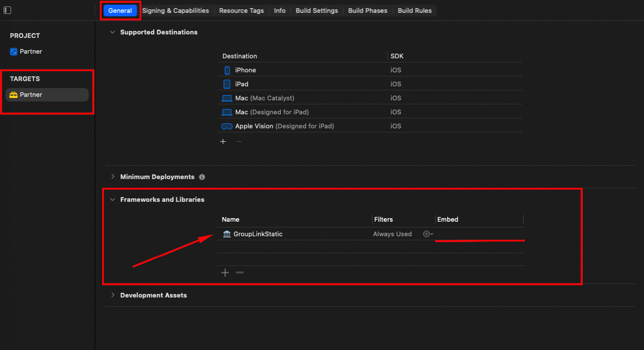644x350 pixels.
Task: Remove the selected framework or library
Action: click(240, 272)
